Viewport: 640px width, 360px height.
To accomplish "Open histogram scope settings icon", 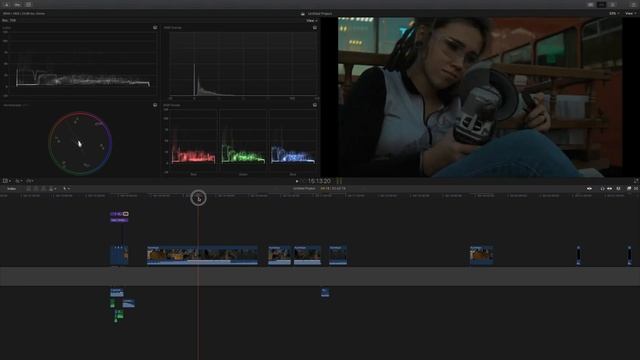I will coord(315,27).
